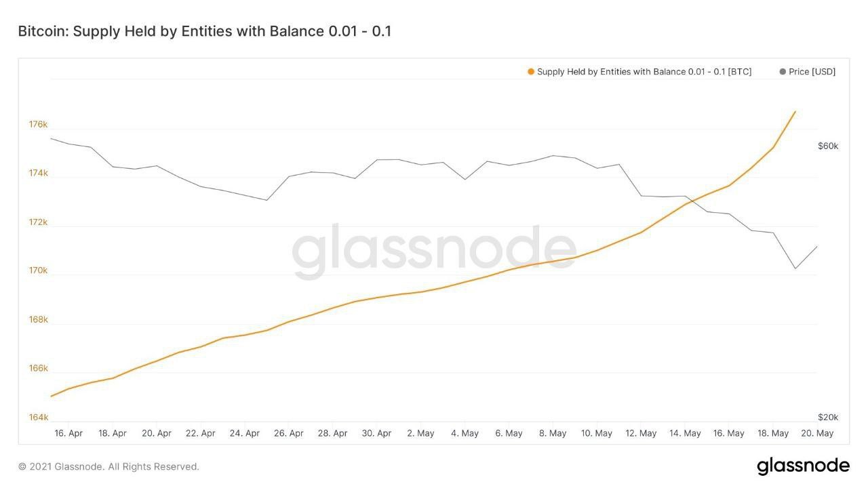Select the 176k y-axis label
The height and width of the screenshot is (488, 868).
(38, 125)
